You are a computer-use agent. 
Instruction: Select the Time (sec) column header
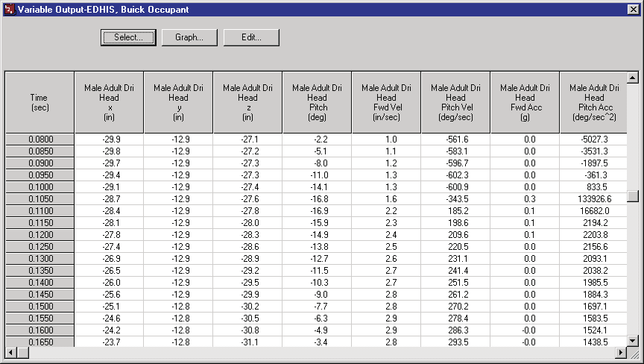40,102
